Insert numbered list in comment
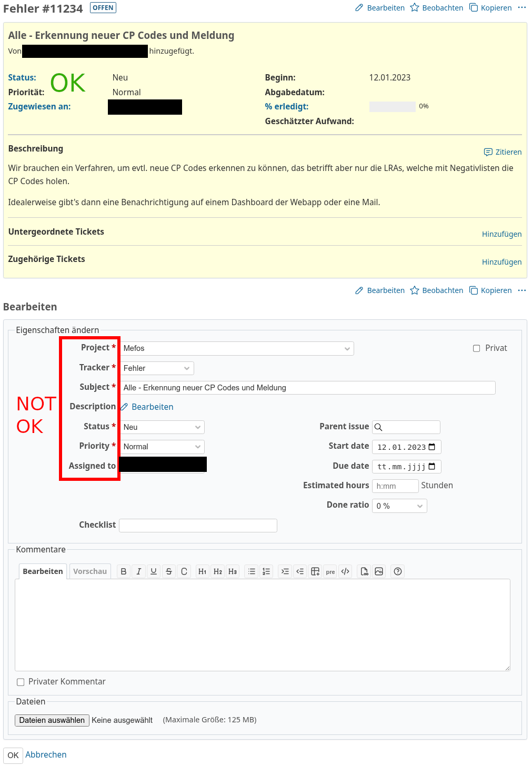Screen dimensions: 532x766 click(267, 571)
